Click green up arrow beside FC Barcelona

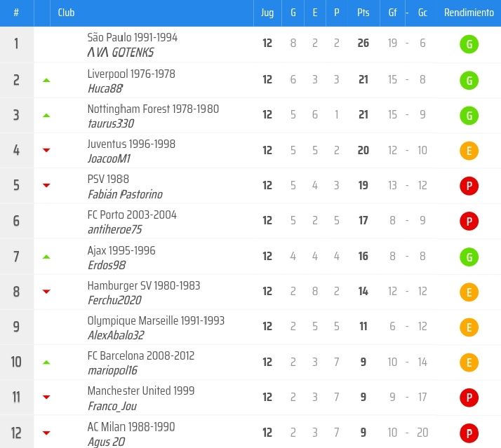coord(46,362)
